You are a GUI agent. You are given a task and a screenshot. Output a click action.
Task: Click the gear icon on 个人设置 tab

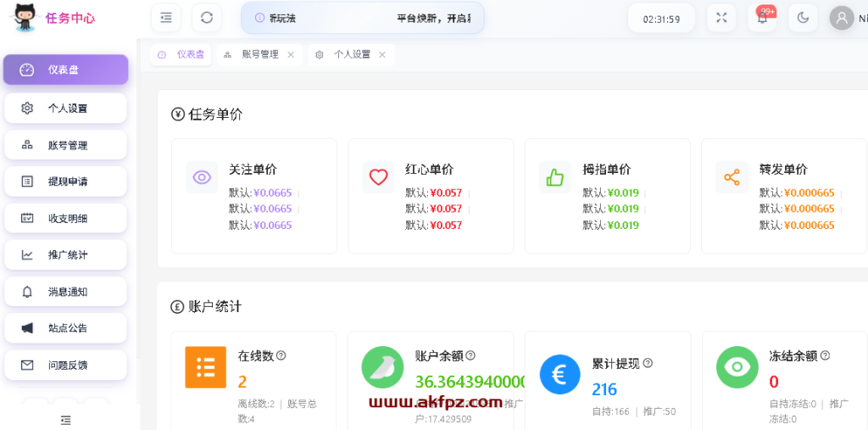320,54
